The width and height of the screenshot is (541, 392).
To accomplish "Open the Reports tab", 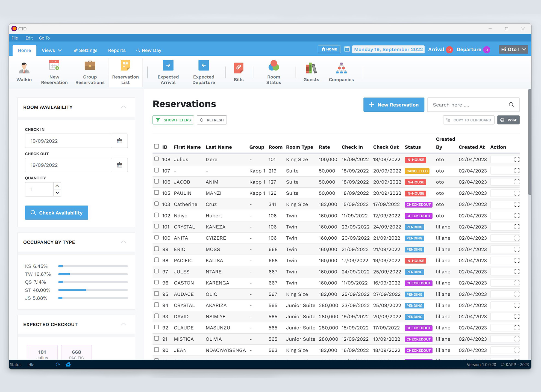I will point(117,50).
